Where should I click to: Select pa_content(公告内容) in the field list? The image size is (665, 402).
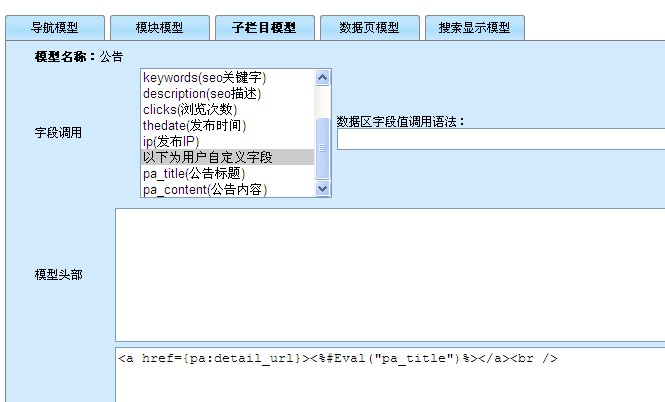204,189
